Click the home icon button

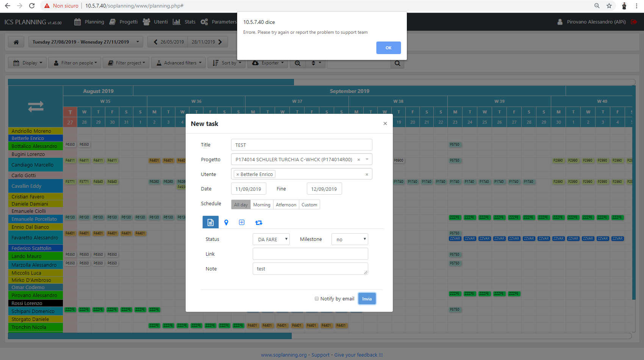pos(16,42)
